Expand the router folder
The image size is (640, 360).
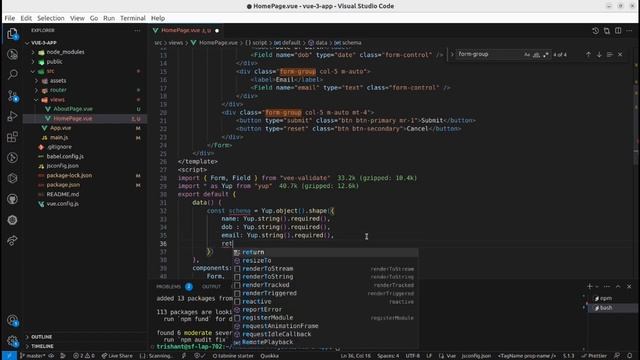click(x=58, y=90)
